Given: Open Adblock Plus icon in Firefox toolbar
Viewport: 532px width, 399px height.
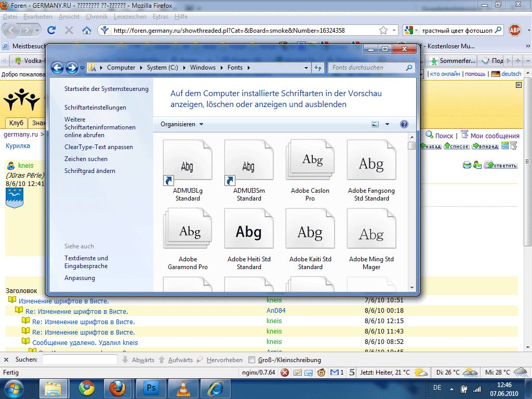Looking at the screenshot, I should [x=514, y=31].
